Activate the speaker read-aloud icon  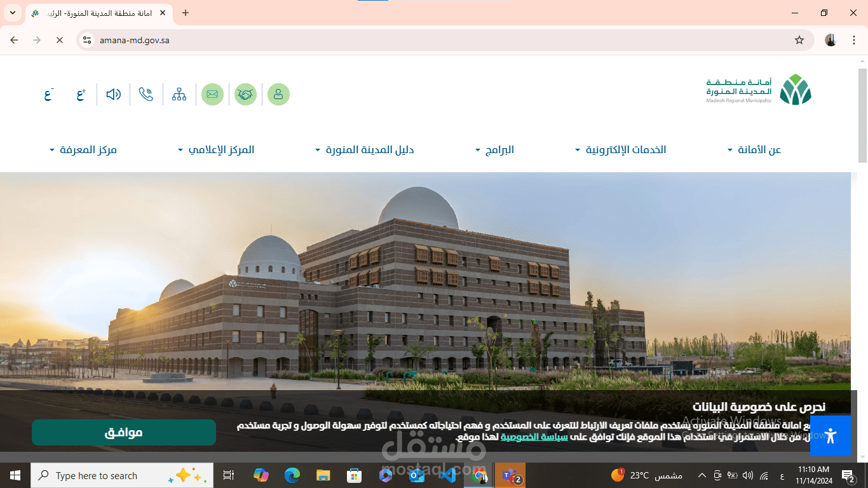[x=114, y=95]
